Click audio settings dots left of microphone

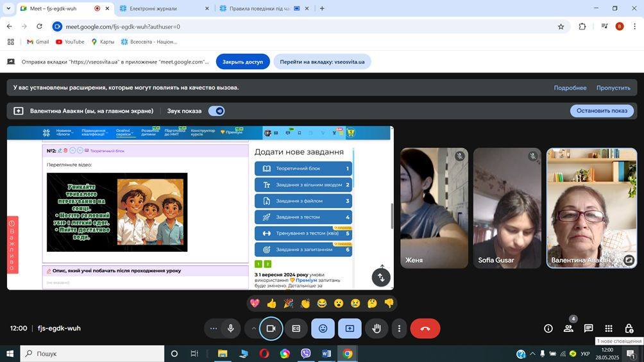click(x=213, y=328)
